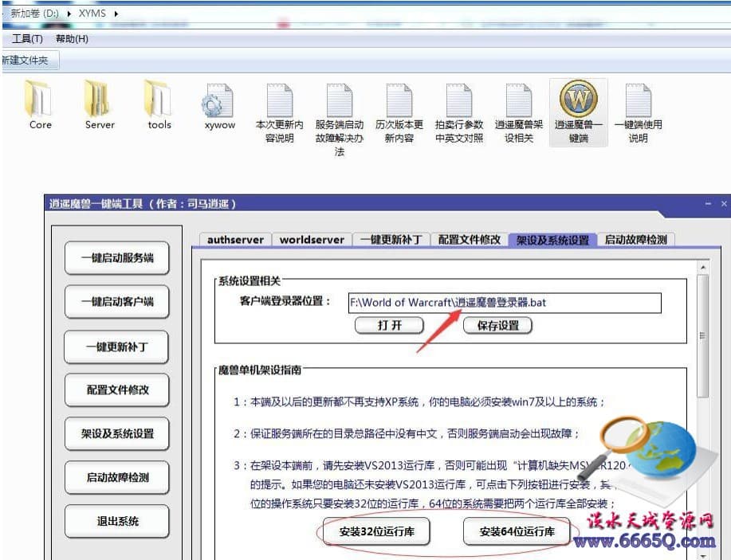Screen dimensions: 731x560
Task: Click the 架设及系统设置 sidebar button
Action: click(117, 433)
